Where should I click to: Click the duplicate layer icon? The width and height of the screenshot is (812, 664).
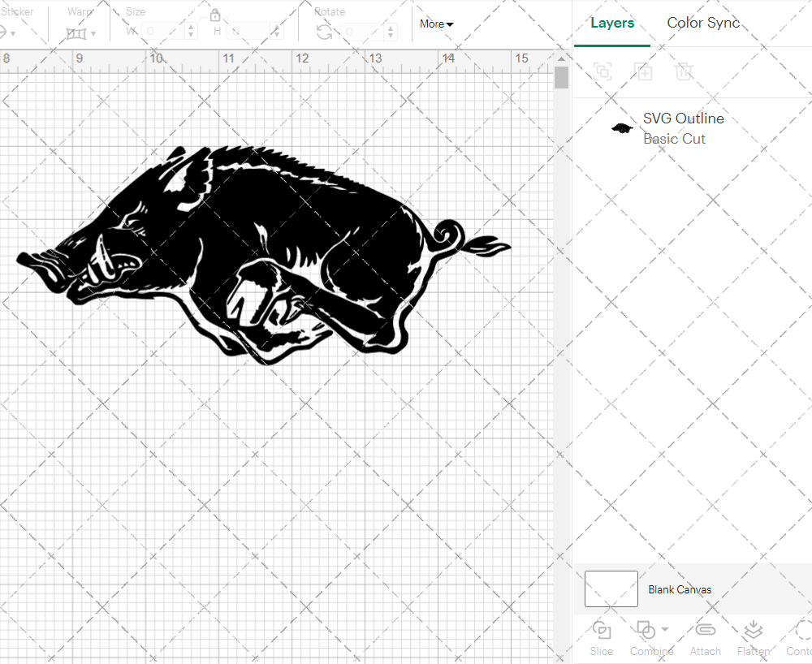(644, 71)
